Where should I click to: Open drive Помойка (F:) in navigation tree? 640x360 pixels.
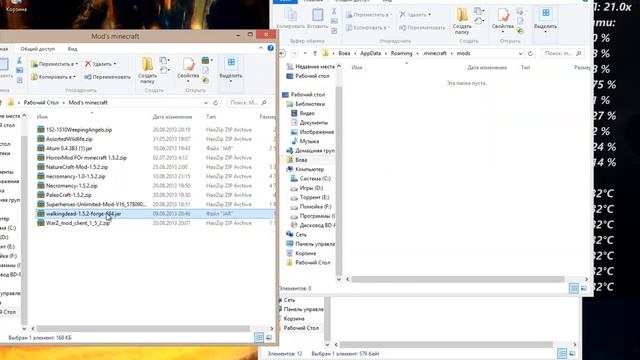point(311,207)
